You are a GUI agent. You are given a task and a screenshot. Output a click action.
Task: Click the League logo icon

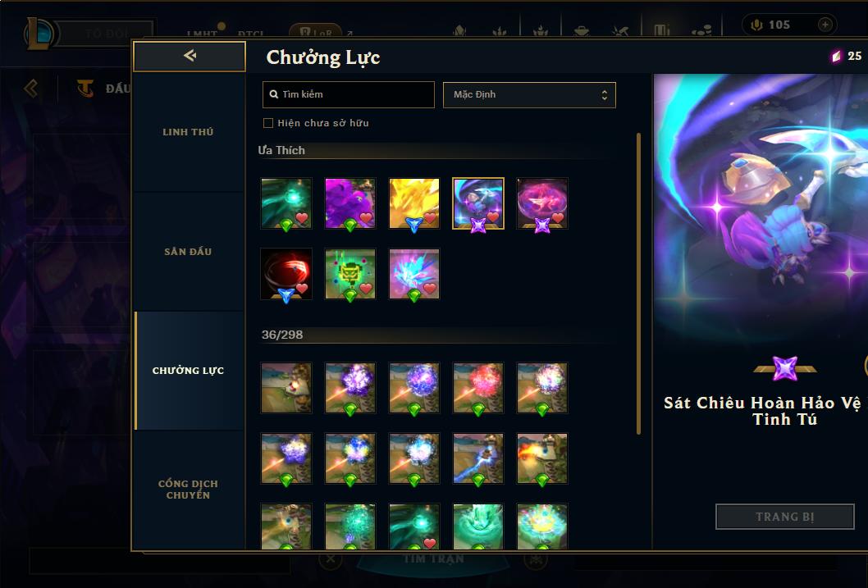click(x=39, y=33)
